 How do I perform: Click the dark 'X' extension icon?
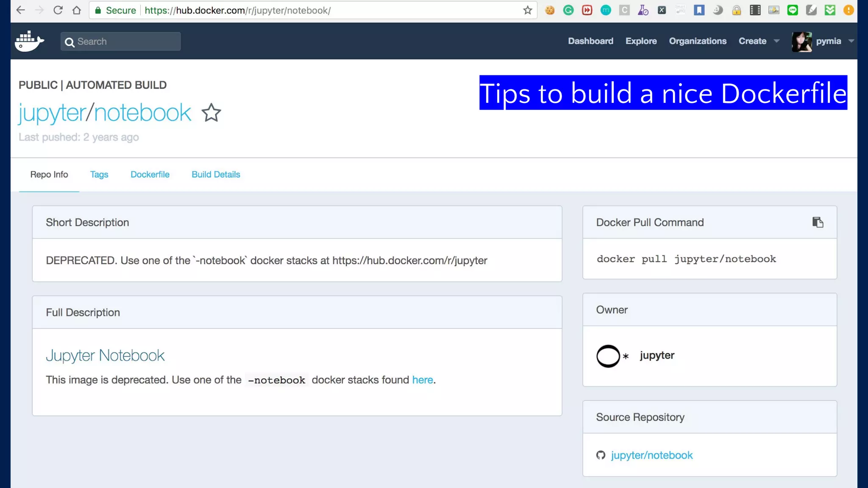click(x=662, y=10)
